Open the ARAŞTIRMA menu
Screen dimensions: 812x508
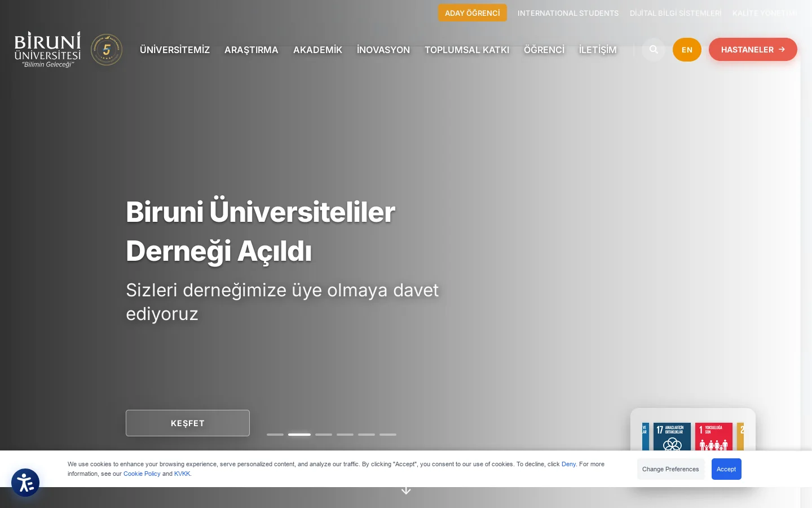pos(251,50)
